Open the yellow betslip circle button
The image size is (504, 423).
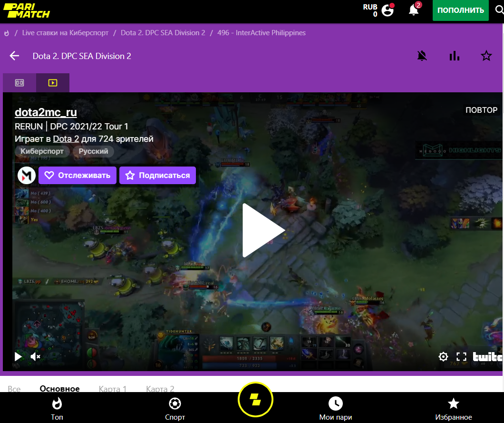pos(255,400)
